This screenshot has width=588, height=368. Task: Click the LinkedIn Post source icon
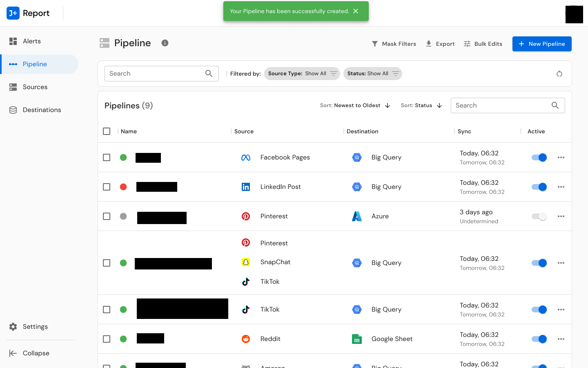pyautogui.click(x=246, y=186)
